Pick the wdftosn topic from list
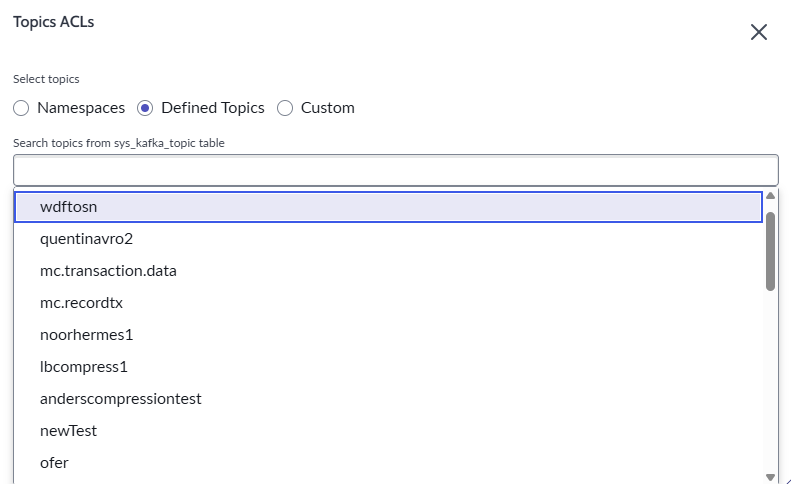Screen dimensions: 791x484 (x=68, y=207)
